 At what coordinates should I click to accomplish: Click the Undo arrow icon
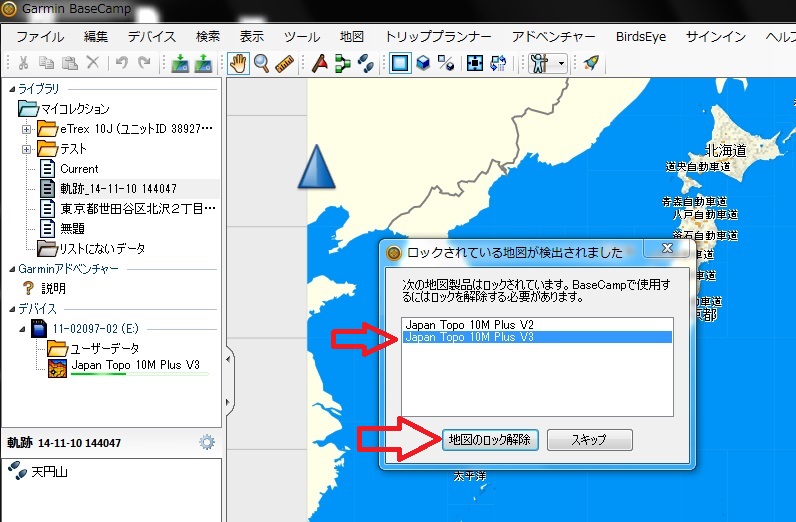(122, 63)
